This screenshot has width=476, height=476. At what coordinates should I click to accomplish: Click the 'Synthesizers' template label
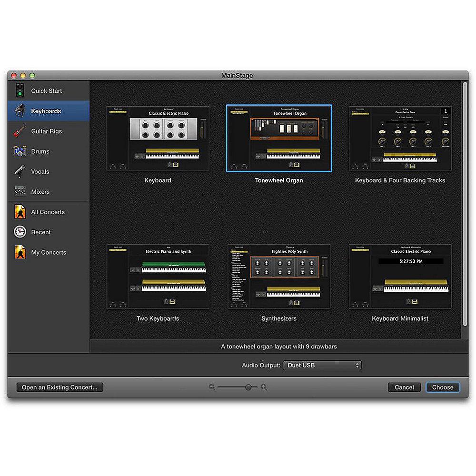tap(278, 318)
